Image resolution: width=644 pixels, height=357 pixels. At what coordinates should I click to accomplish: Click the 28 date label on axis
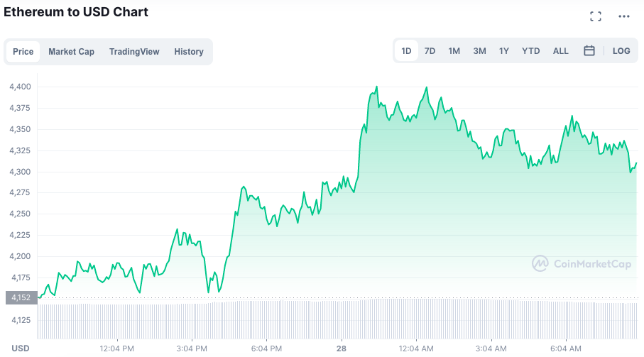point(342,348)
